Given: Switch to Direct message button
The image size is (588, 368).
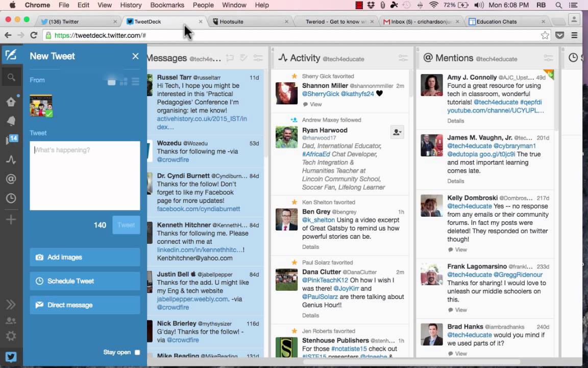Looking at the screenshot, I should [x=85, y=305].
